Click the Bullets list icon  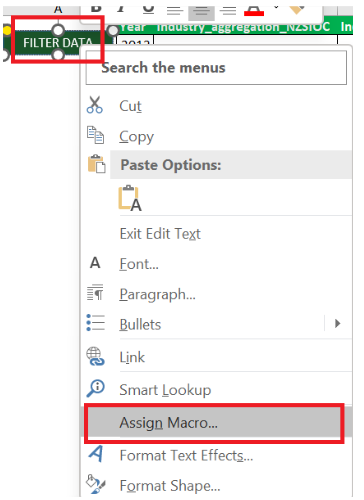point(95,323)
